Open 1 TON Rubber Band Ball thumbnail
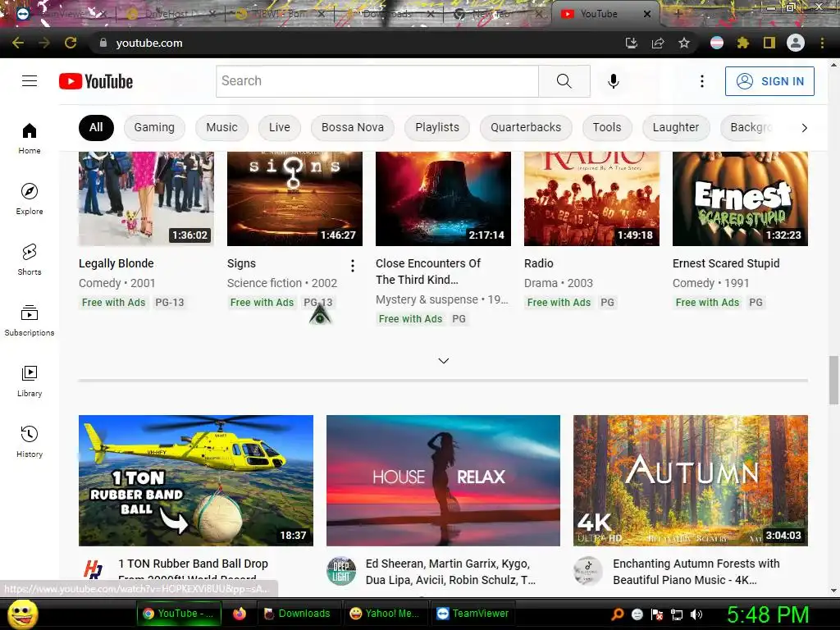The width and height of the screenshot is (840, 630). (196, 481)
